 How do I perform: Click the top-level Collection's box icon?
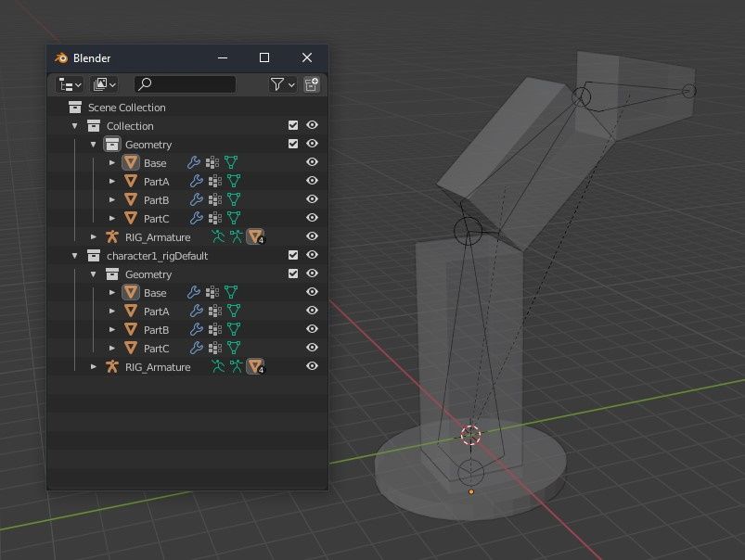[x=94, y=125]
